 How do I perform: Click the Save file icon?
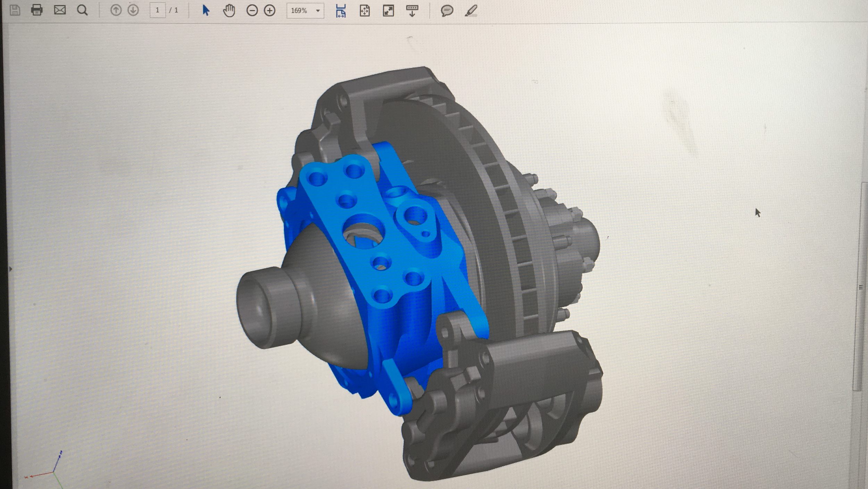pos(15,10)
